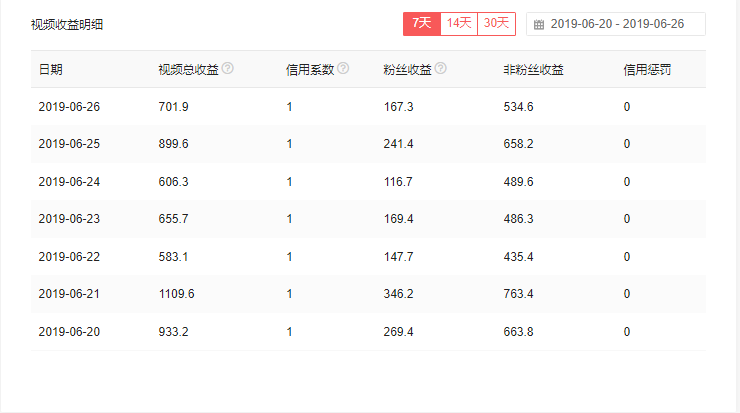Click fan revenue value 147.7
The image size is (740, 413).
click(398, 257)
